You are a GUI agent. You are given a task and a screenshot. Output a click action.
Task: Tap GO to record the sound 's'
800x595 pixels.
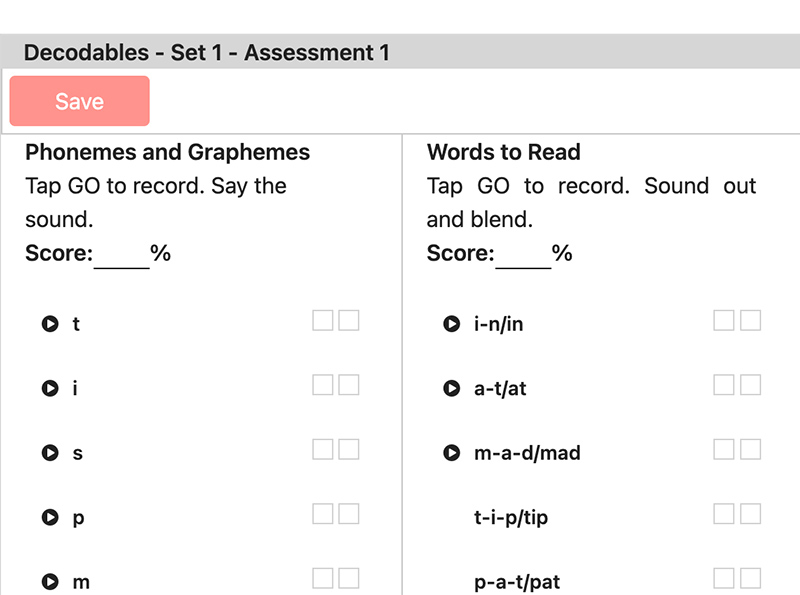48,452
